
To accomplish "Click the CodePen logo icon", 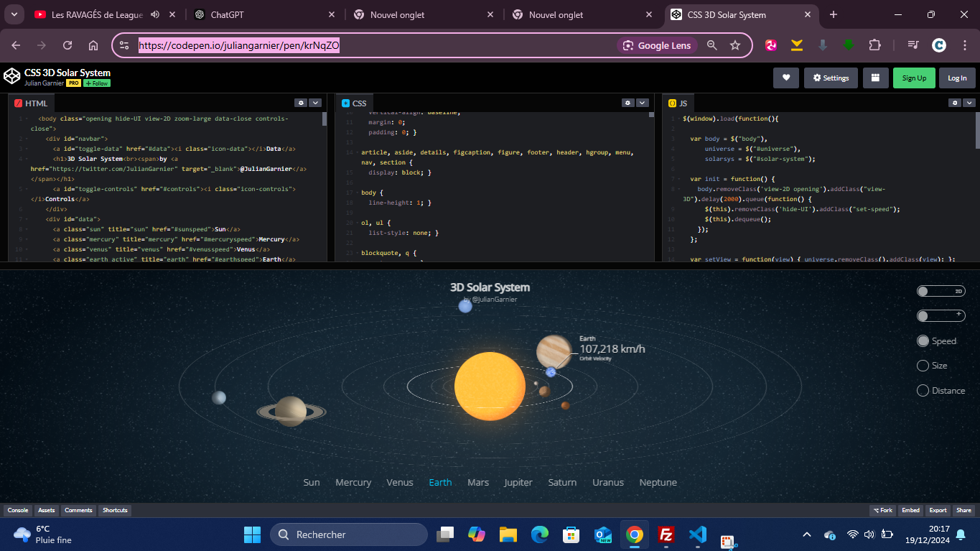I will 12,77.
